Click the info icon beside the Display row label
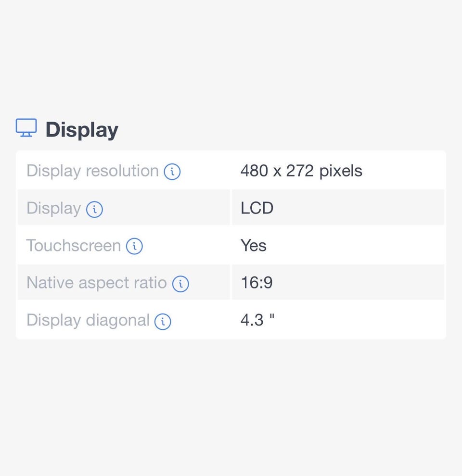 point(94,209)
